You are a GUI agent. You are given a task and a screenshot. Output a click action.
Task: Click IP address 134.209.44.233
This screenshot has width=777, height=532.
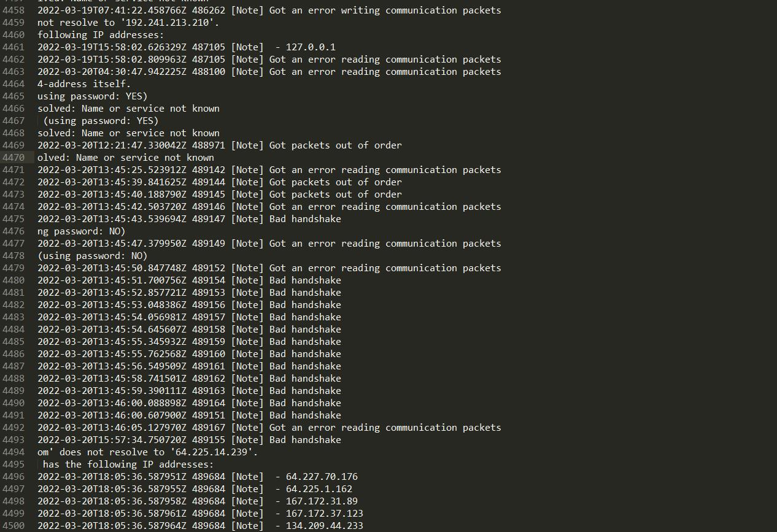[325, 526]
